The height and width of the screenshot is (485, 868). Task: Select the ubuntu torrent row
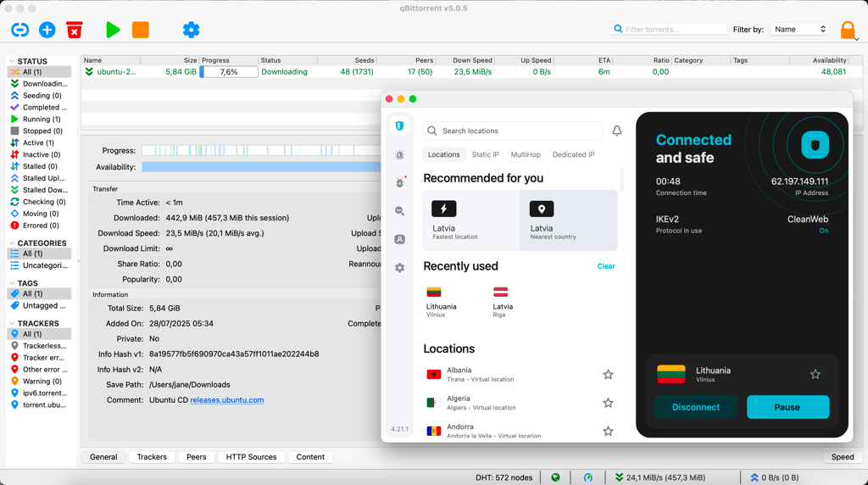pyautogui.click(x=471, y=72)
